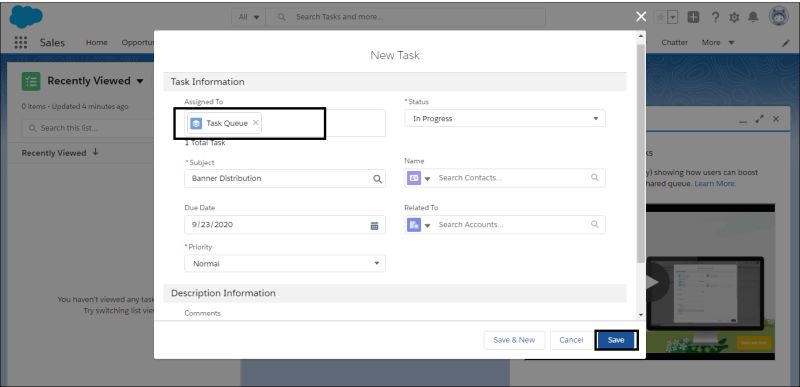This screenshot has width=800, height=387.
Task: Open the More navigation dropdown
Action: (x=718, y=43)
